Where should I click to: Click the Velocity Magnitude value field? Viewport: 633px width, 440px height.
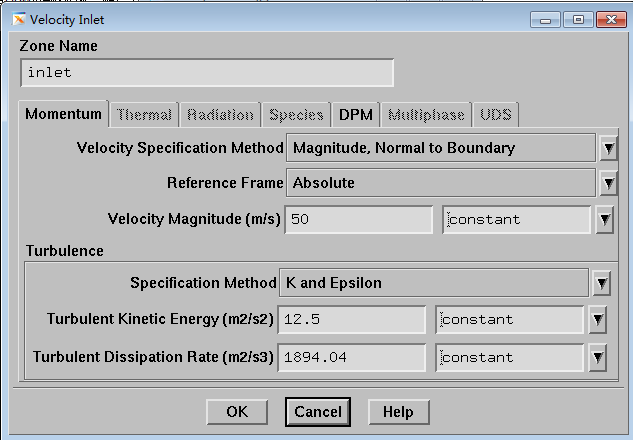358,220
